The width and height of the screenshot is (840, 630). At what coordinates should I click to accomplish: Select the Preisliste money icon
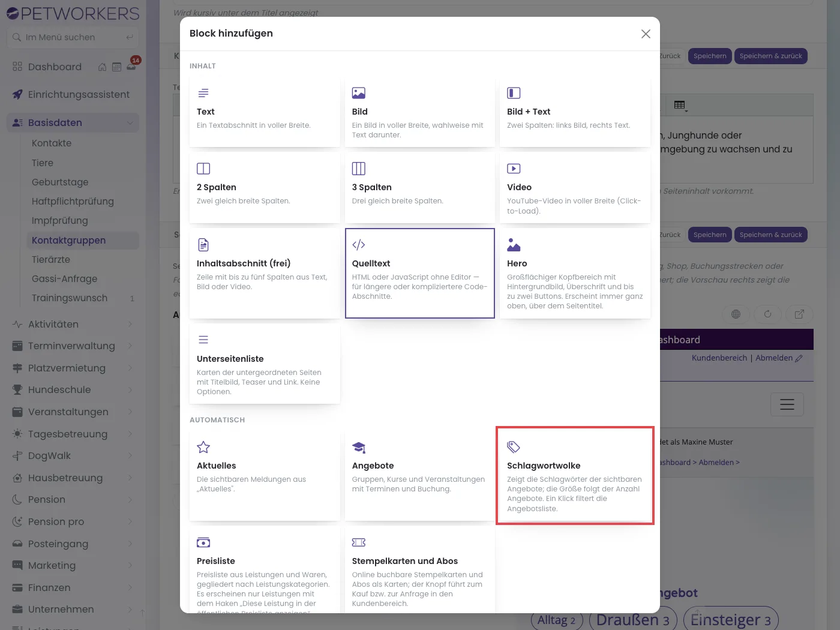203,542
